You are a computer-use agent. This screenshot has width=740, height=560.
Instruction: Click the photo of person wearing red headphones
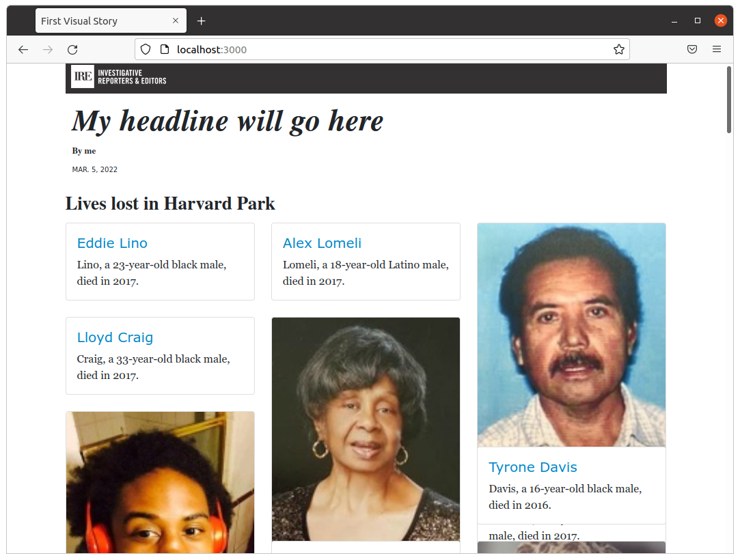pos(160,483)
